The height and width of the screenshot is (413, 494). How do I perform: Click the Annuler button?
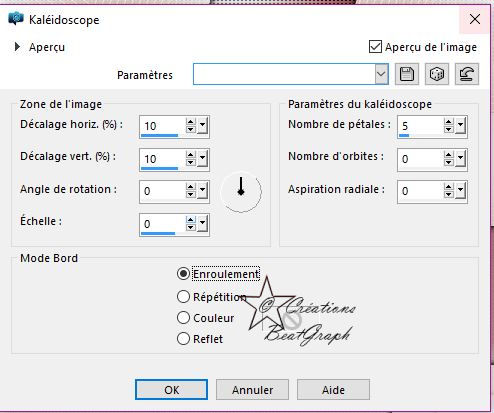(x=252, y=389)
